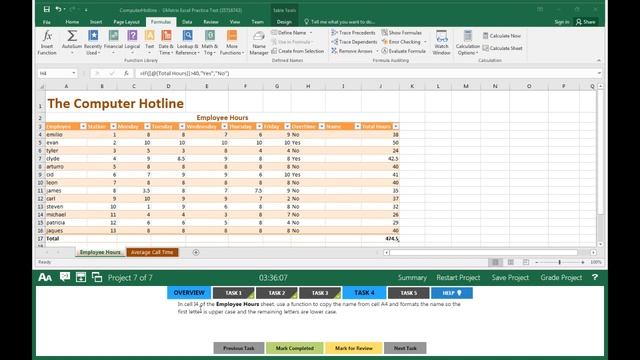Open More Functions menu
The width and height of the screenshot is (640, 360).
point(232,42)
